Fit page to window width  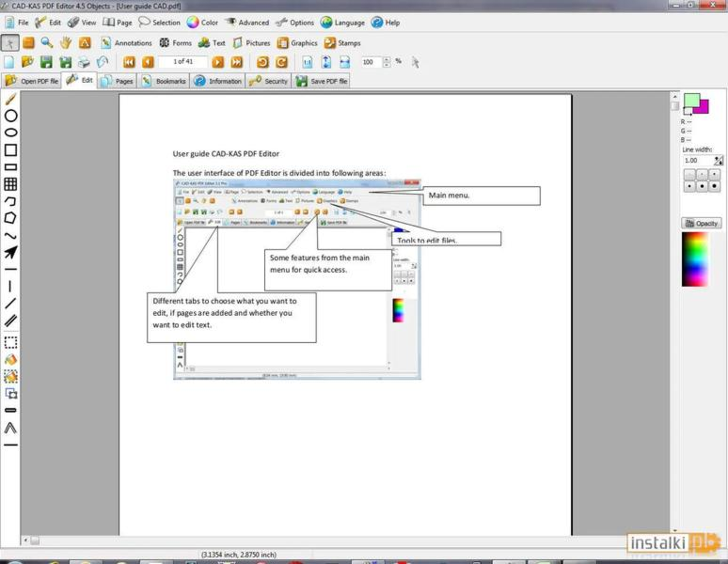click(344, 62)
